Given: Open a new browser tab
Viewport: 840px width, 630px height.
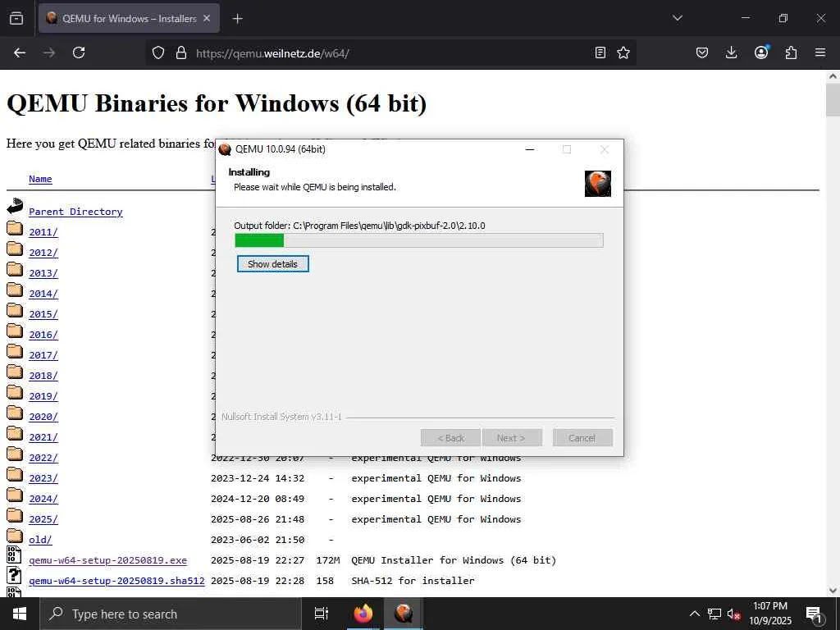Looking at the screenshot, I should [237, 19].
